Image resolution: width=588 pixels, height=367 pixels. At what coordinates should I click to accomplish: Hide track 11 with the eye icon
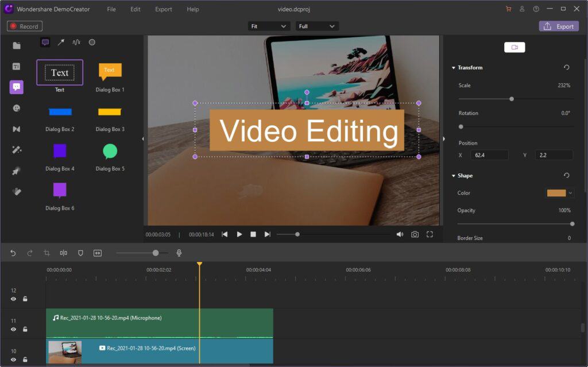13,329
